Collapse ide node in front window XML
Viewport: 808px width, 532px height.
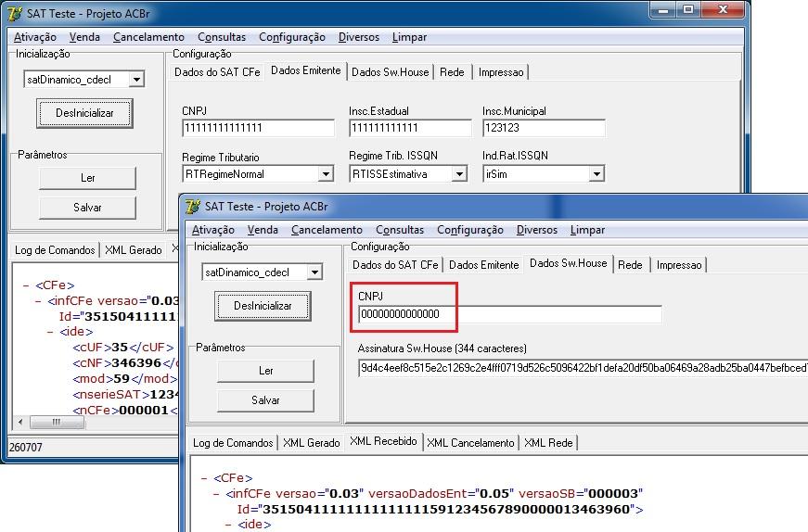228,525
